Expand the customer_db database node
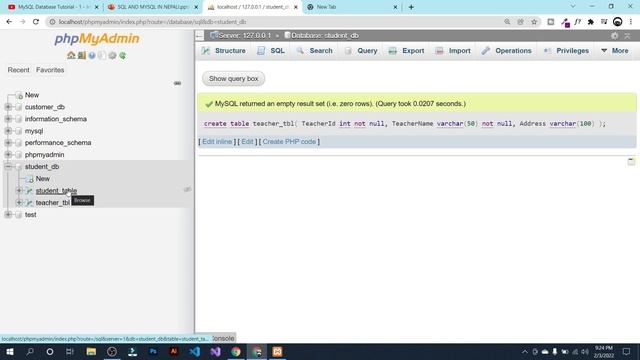Screen dimensions: 640x360 coord(8,107)
